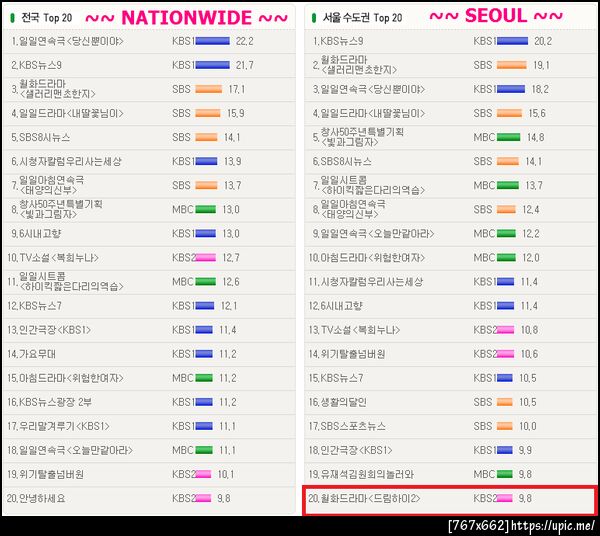Click the orange SBS bar beside 생활의달인

coord(505,402)
